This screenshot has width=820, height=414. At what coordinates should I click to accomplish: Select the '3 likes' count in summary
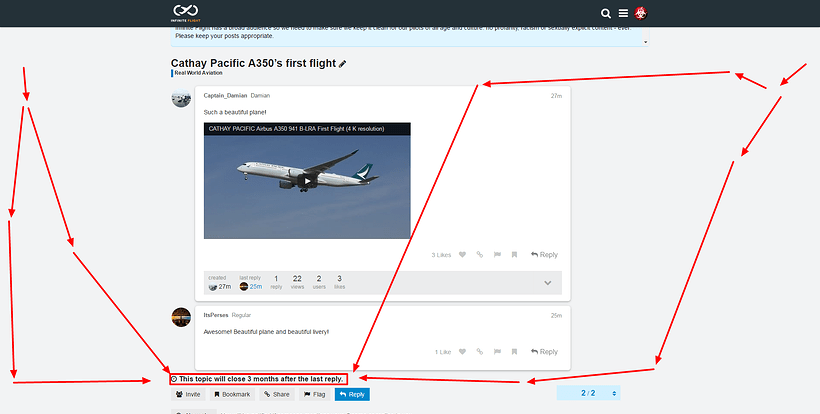click(x=339, y=282)
